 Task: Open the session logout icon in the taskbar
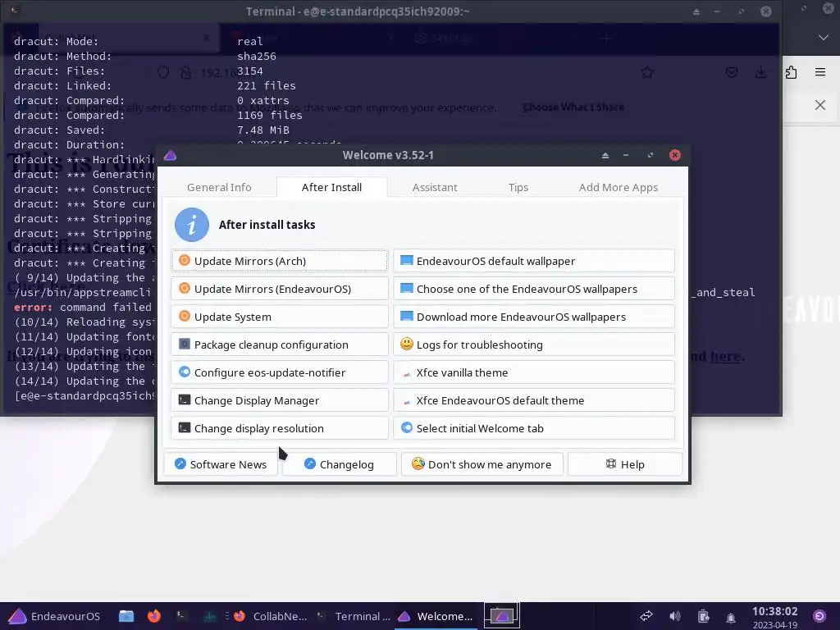point(819,616)
